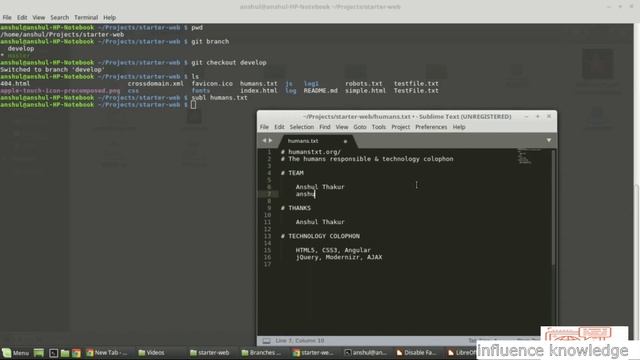Go to previous tab with left arrow
The width and height of the screenshot is (640, 360).
(264, 140)
